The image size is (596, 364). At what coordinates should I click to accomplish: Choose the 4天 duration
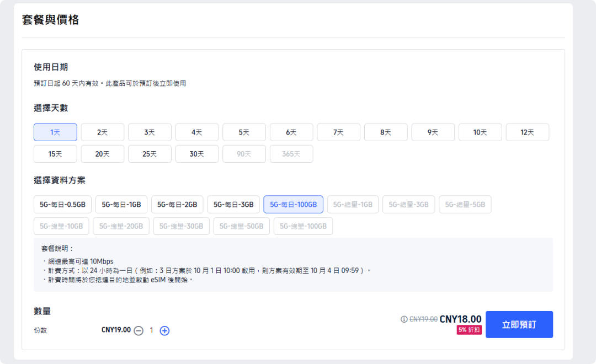coord(197,132)
